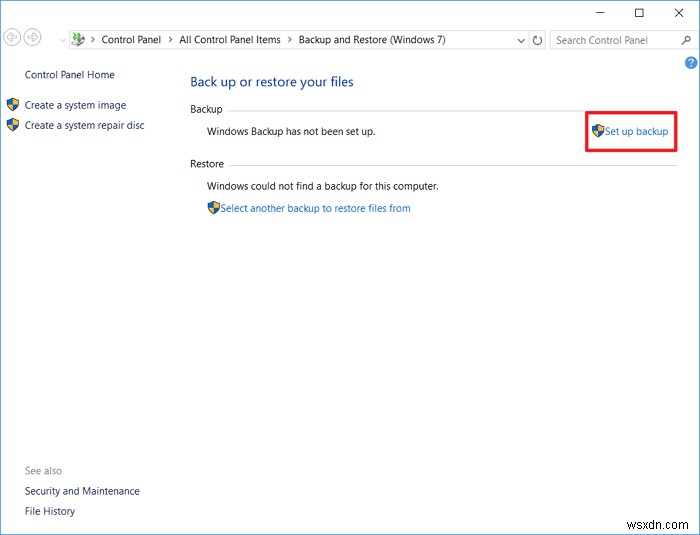Select All Control Panel Items breadcrumb
This screenshot has width=700, height=535.
tap(230, 40)
